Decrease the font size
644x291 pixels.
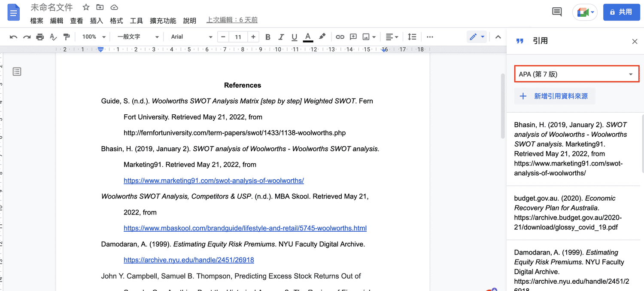pos(223,37)
